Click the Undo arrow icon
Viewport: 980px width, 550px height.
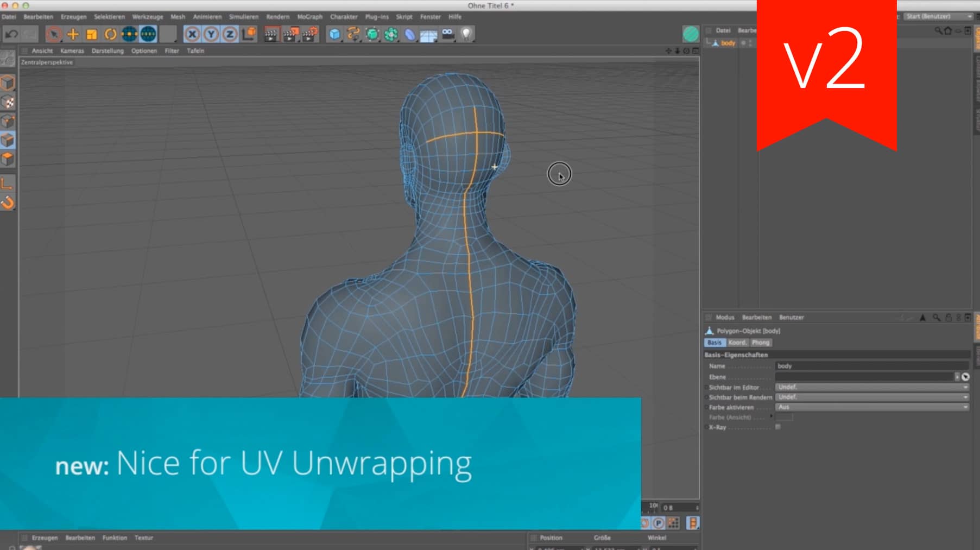click(11, 34)
